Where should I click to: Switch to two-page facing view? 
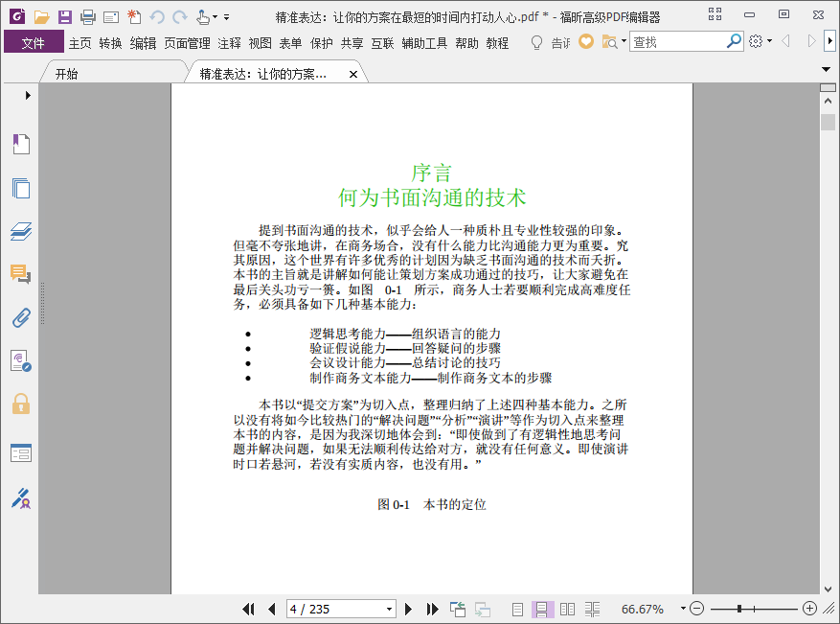point(567,609)
